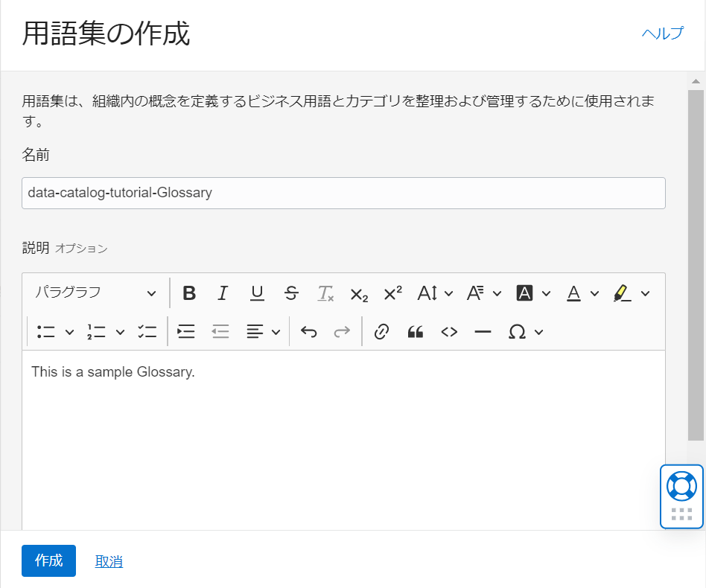Open the highlight marker color picker
Viewport: 706px width, 588px height.
(x=632, y=293)
